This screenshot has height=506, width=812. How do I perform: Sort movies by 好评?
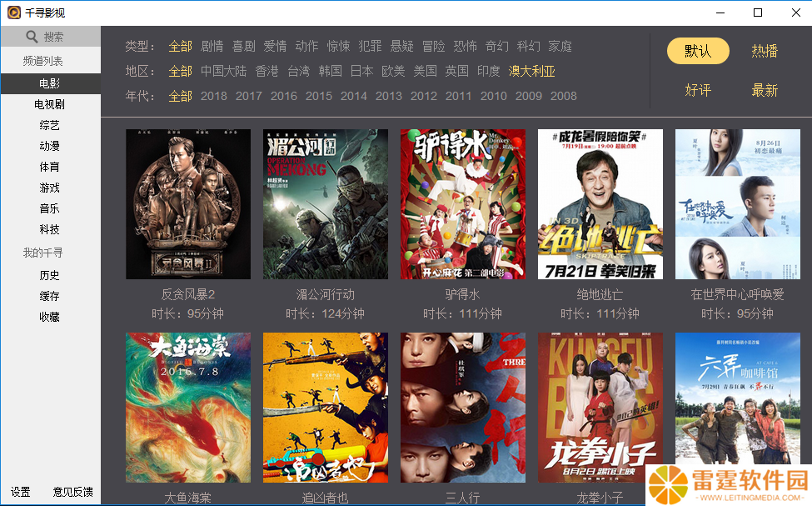pyautogui.click(x=698, y=90)
